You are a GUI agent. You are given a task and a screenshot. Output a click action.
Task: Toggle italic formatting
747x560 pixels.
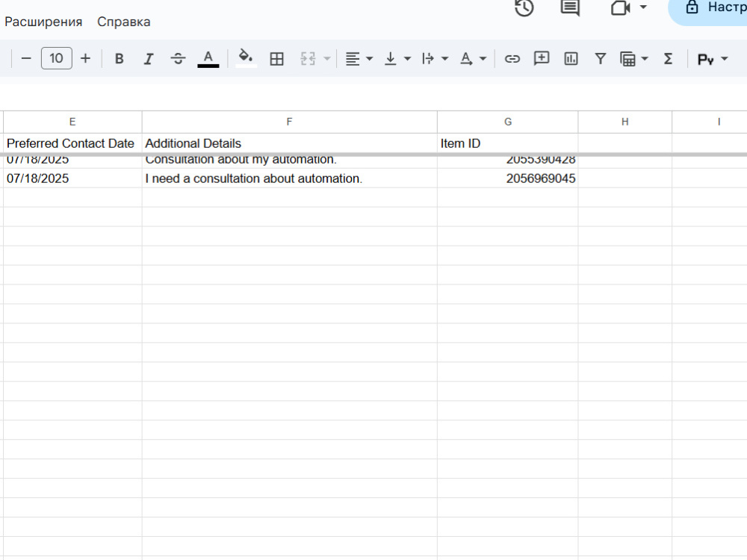pyautogui.click(x=149, y=58)
